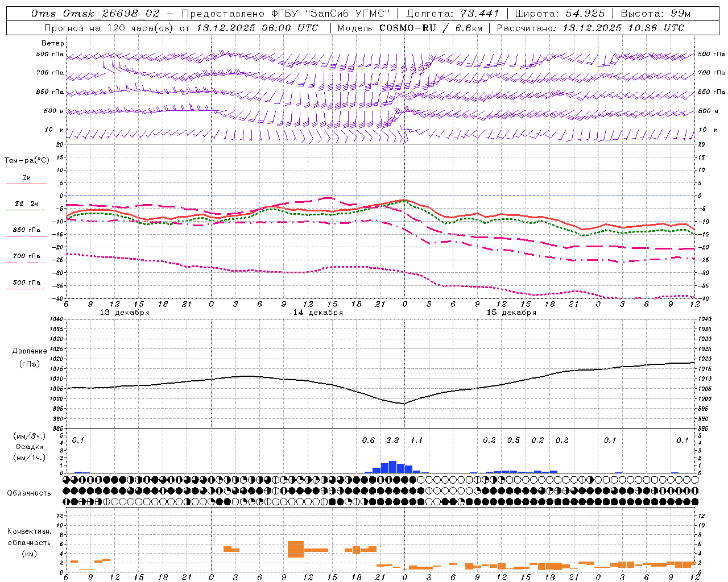The height and width of the screenshot is (582, 728).
Task: Click the Облачность row label
Action: click(x=28, y=493)
